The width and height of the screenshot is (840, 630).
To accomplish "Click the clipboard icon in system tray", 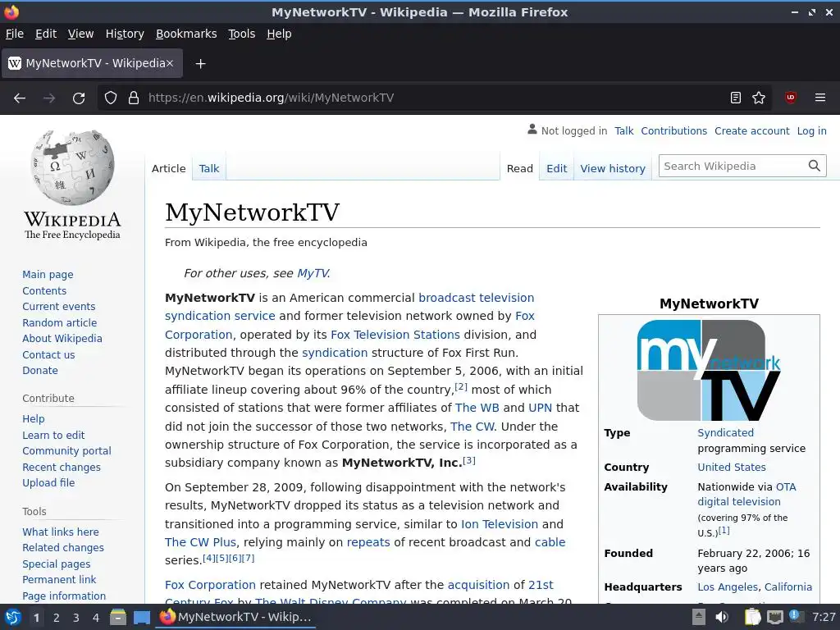I will (752, 617).
